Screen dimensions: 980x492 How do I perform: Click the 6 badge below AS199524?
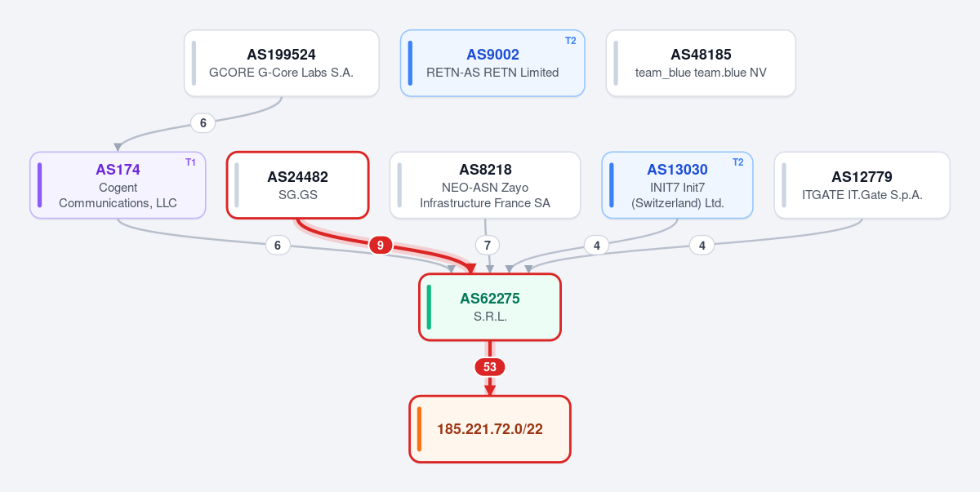[203, 123]
